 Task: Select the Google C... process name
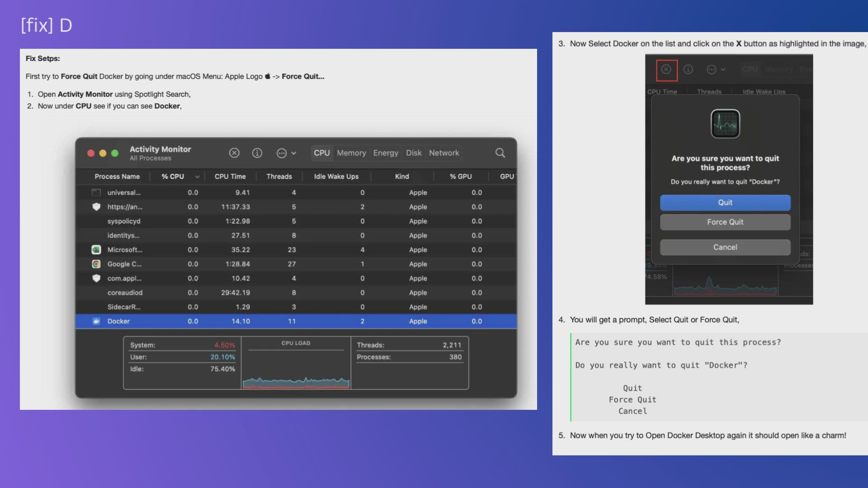(x=124, y=264)
